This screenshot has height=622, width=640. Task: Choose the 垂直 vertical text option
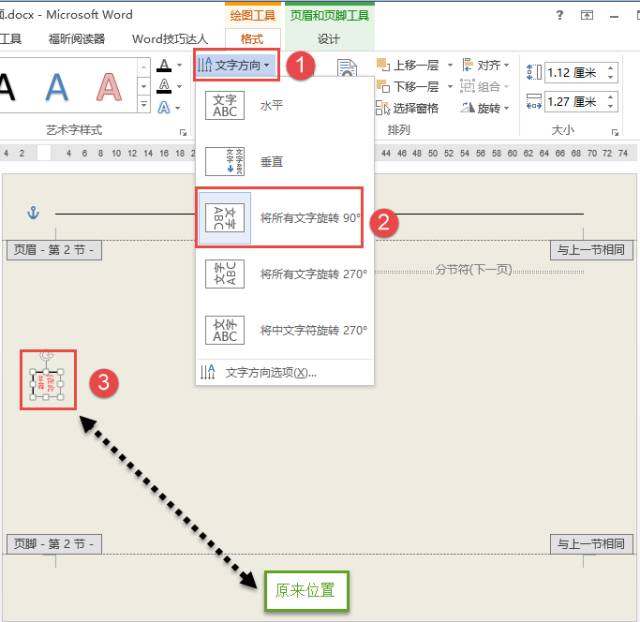tap(284, 162)
